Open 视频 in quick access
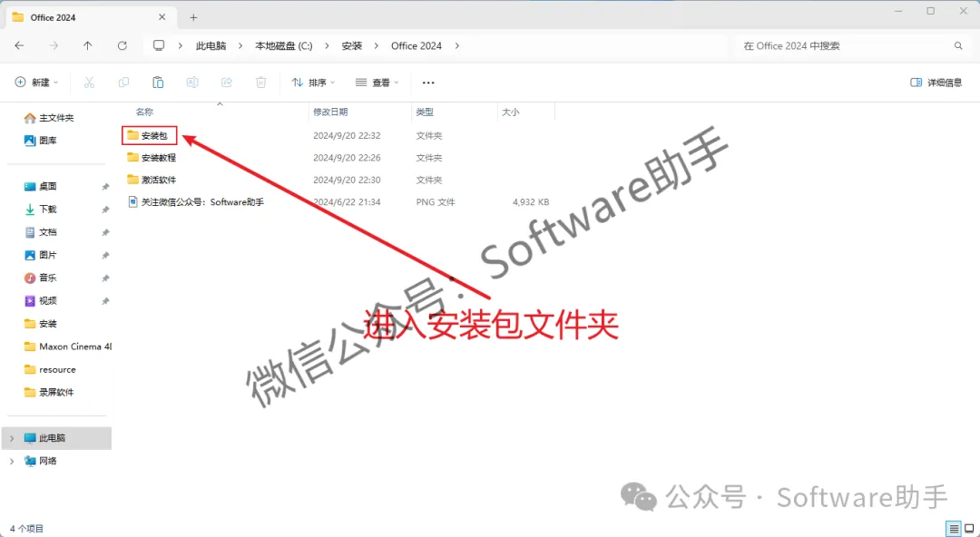The width and height of the screenshot is (980, 537). click(x=41, y=300)
